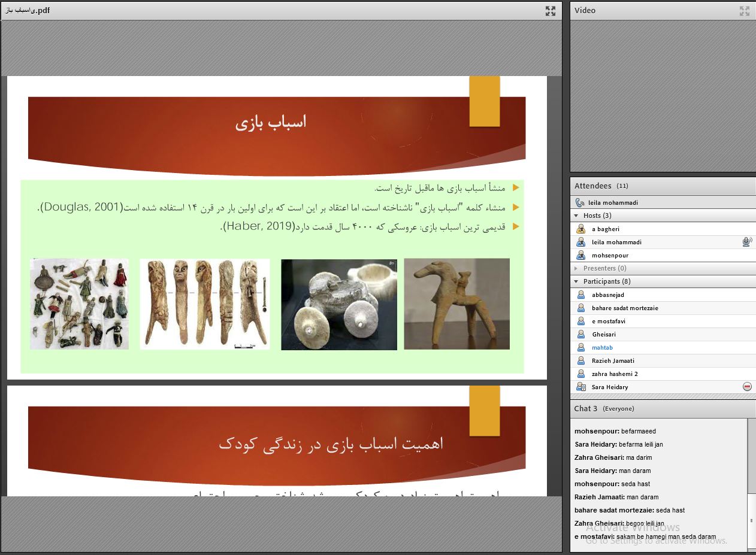Select attendee e mostafavi
Viewport: 756px width, 555px height.
663,322
